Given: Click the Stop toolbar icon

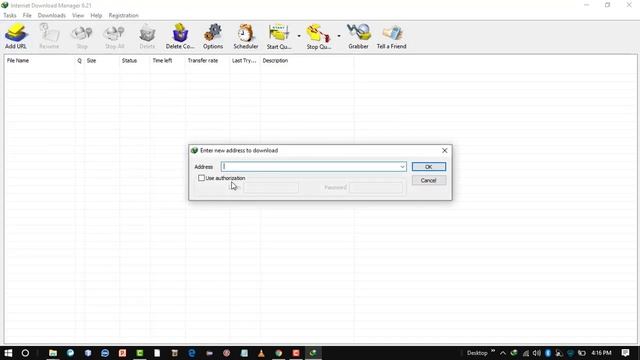Looking at the screenshot, I should click(x=82, y=36).
